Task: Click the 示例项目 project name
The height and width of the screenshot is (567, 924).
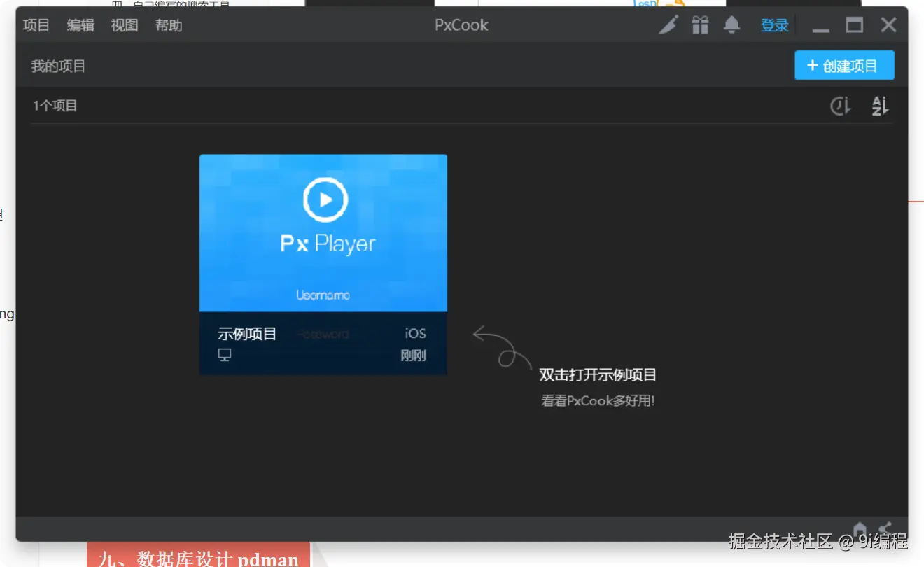Action: point(247,334)
